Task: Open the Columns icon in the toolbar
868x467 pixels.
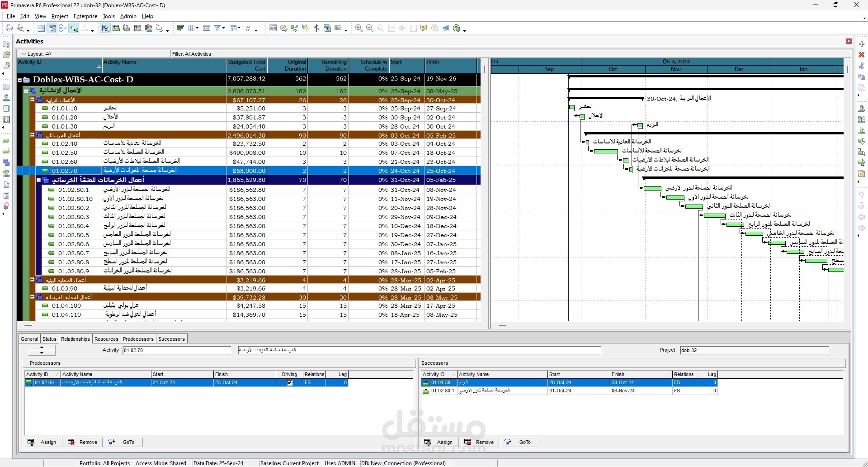Action: point(192,28)
